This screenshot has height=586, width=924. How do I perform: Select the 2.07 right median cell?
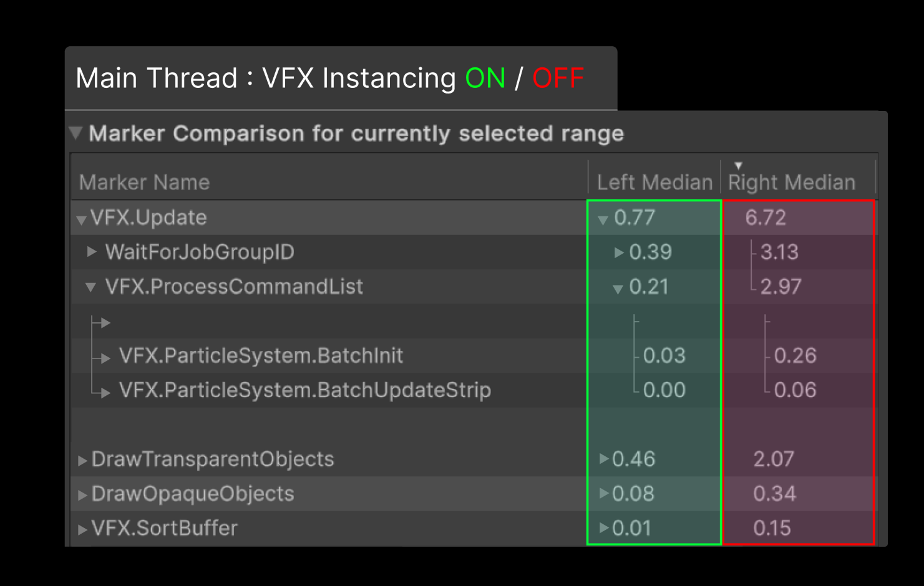click(774, 459)
